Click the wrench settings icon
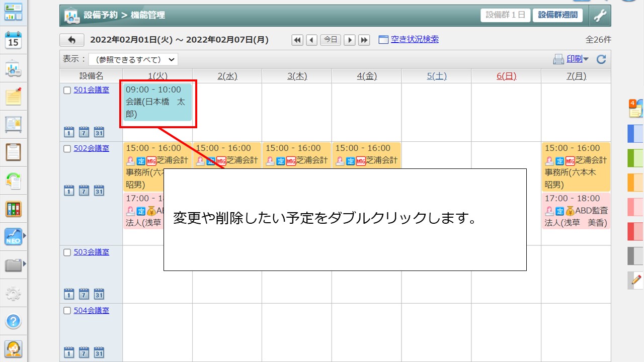This screenshot has height=362, width=644. (599, 16)
